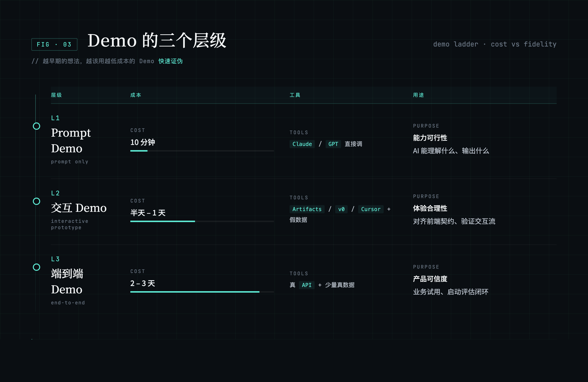Select the API tag in L3 row
This screenshot has height=382, width=588.
pyautogui.click(x=306, y=285)
